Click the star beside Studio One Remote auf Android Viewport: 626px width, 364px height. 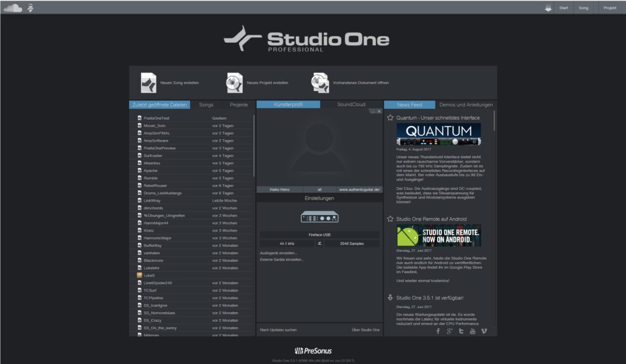pyautogui.click(x=390, y=219)
